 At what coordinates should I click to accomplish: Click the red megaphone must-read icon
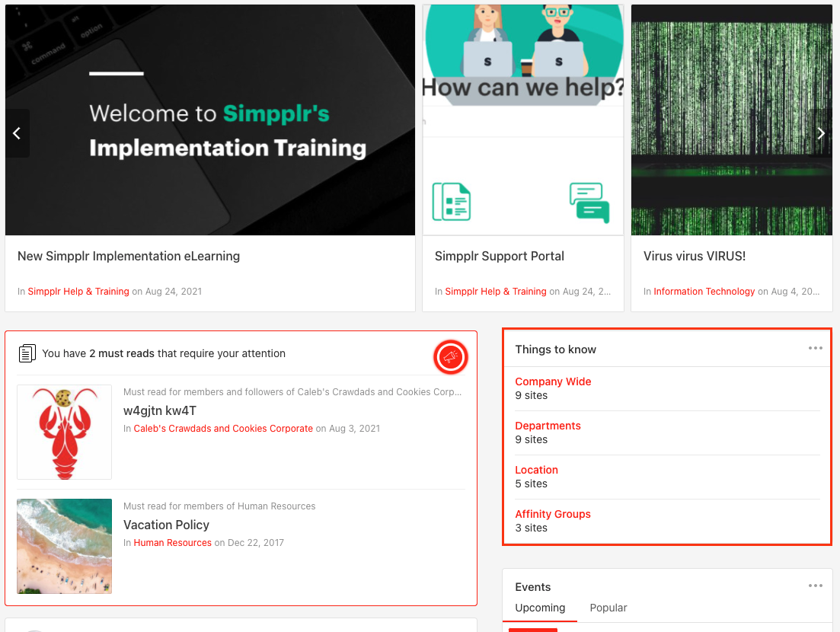click(x=451, y=356)
